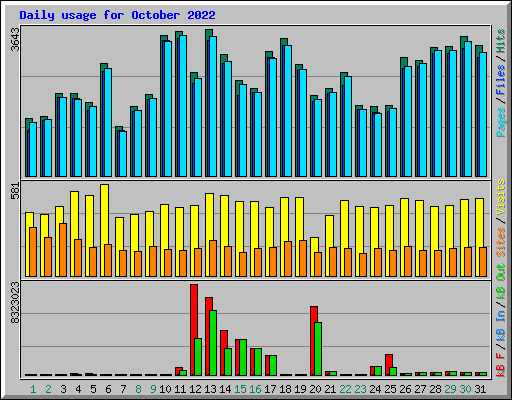Click day 29 on the x-axis

[450, 389]
